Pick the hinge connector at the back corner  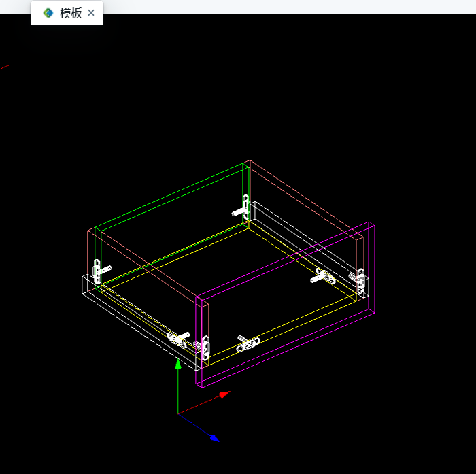(245, 206)
